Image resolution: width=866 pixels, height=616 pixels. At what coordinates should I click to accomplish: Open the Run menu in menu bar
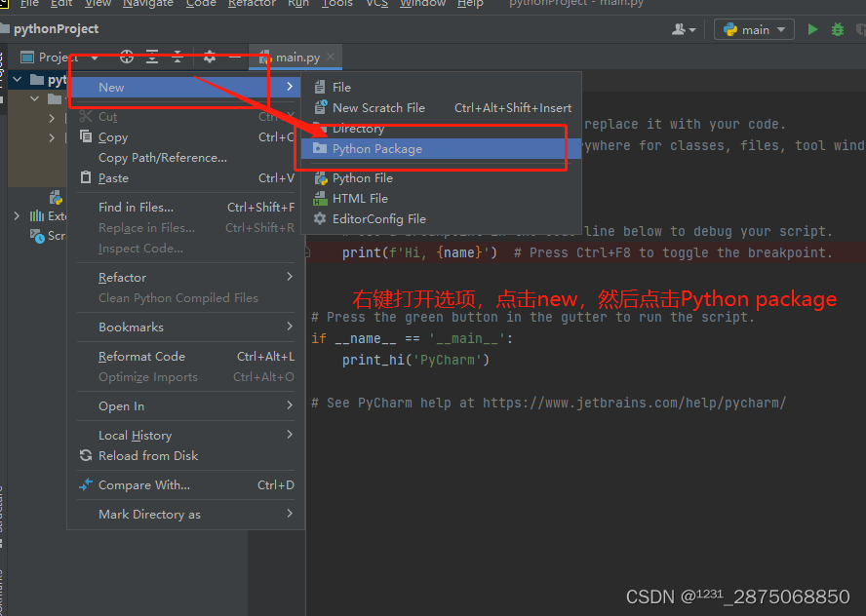tap(298, 3)
